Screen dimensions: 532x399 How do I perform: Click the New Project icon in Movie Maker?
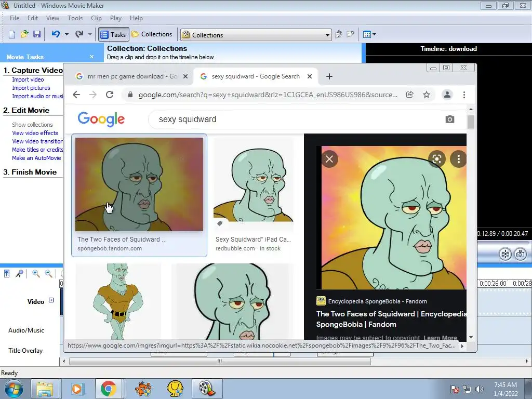click(x=12, y=34)
